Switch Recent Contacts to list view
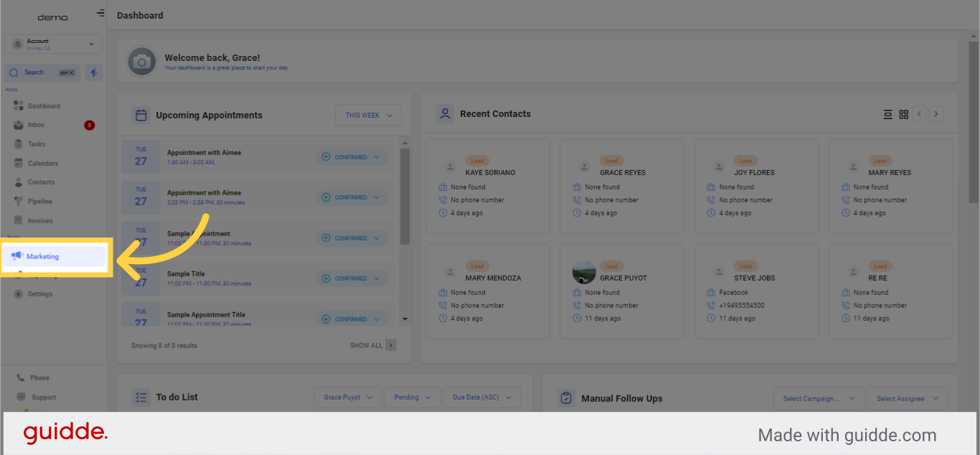The image size is (980, 455). click(887, 113)
